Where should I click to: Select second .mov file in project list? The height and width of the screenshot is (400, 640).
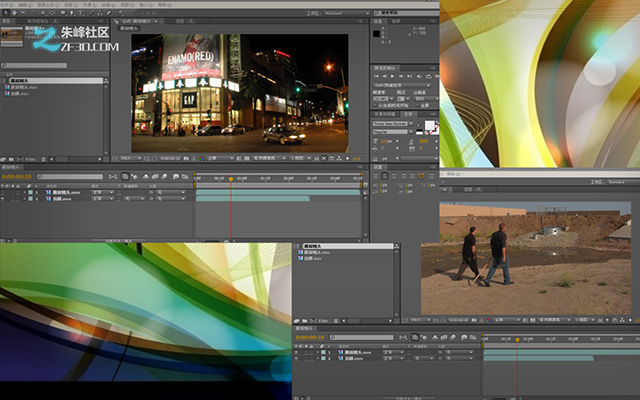pos(17,93)
